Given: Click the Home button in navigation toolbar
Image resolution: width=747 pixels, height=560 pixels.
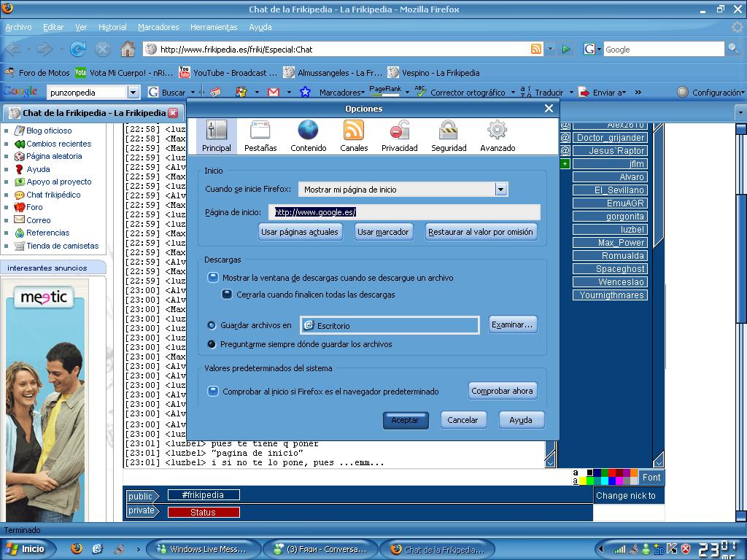Looking at the screenshot, I should (x=128, y=50).
